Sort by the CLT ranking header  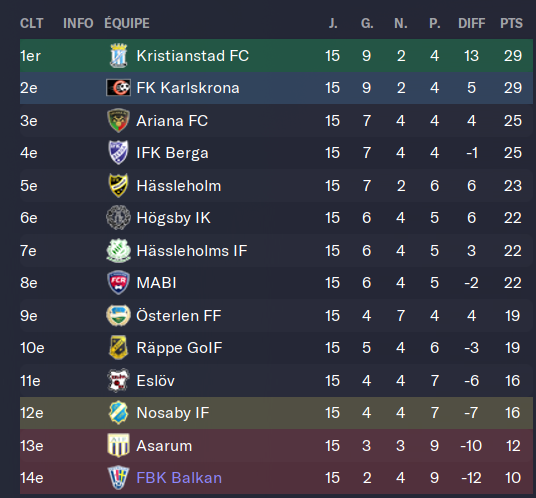click(x=31, y=23)
